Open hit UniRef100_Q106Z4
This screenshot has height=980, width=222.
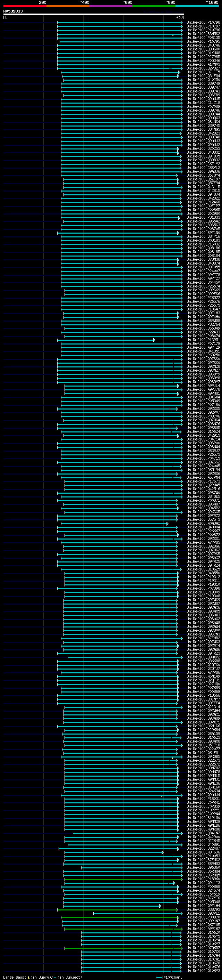click(x=203, y=432)
